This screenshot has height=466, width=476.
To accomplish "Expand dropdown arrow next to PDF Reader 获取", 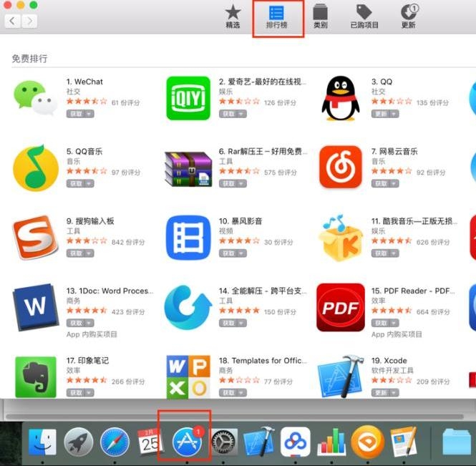I will (x=394, y=323).
